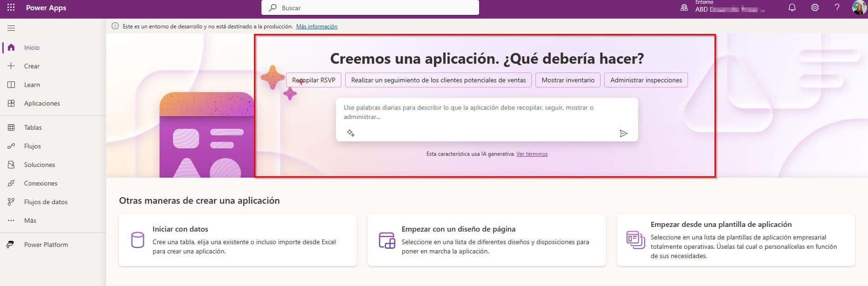Image resolution: width=868 pixels, height=286 pixels.
Task: Click the Inicio home icon
Action: click(x=11, y=47)
